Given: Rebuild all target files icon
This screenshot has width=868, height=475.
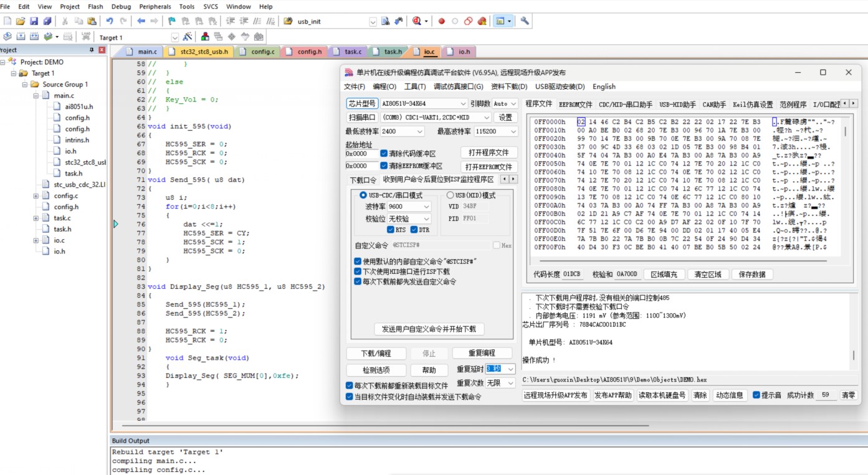Looking at the screenshot, I should pyautogui.click(x=34, y=37).
